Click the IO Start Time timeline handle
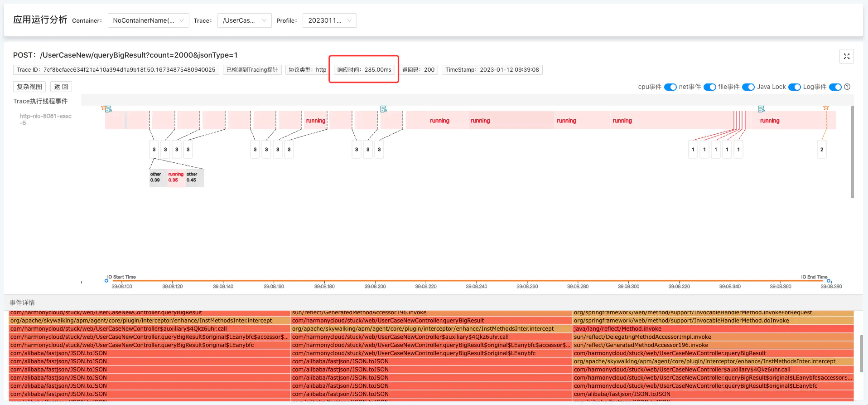 [x=106, y=281]
